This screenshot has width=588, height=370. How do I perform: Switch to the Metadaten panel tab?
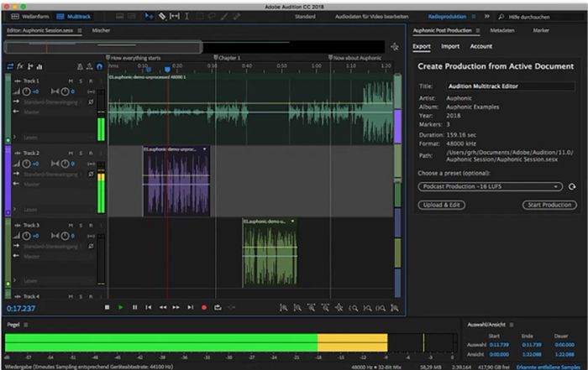click(x=502, y=30)
